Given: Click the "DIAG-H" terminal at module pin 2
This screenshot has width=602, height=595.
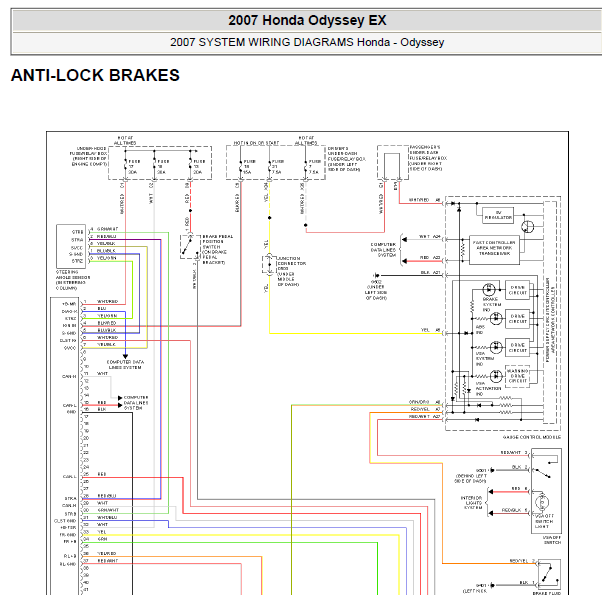Looking at the screenshot, I should [x=69, y=311].
